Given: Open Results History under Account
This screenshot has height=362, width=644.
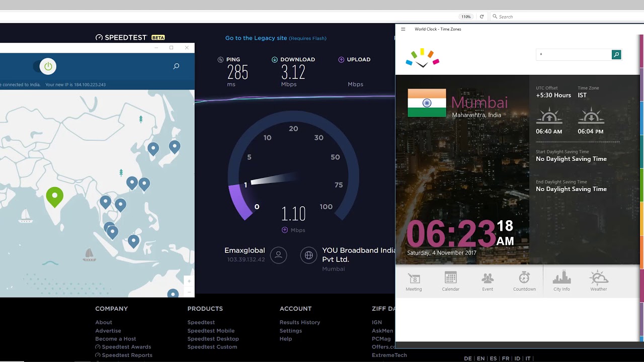Looking at the screenshot, I should click(x=300, y=322).
